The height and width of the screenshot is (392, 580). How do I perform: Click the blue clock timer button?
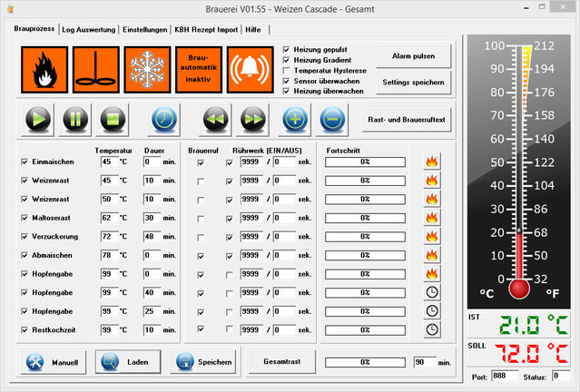point(164,120)
